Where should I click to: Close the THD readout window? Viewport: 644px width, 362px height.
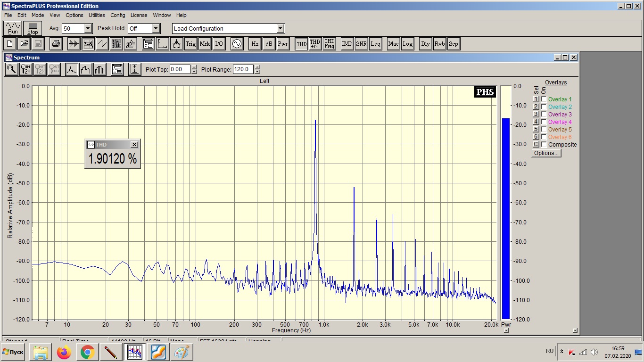[x=134, y=145]
